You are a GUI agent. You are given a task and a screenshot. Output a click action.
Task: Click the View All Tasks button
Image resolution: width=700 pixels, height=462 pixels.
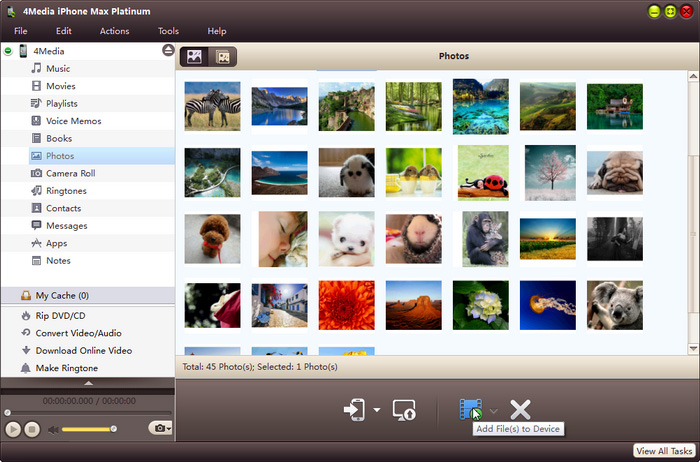(664, 451)
